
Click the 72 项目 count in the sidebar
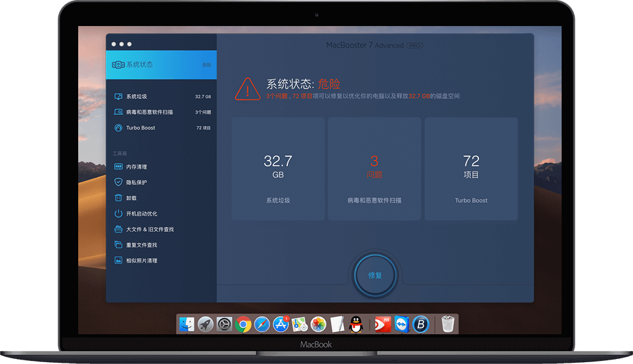pos(204,128)
